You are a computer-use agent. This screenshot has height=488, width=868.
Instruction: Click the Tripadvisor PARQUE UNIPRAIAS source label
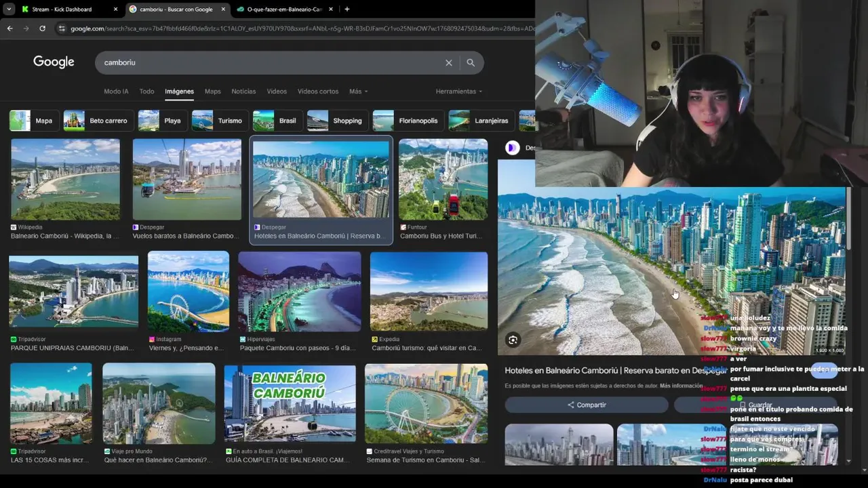point(28,339)
